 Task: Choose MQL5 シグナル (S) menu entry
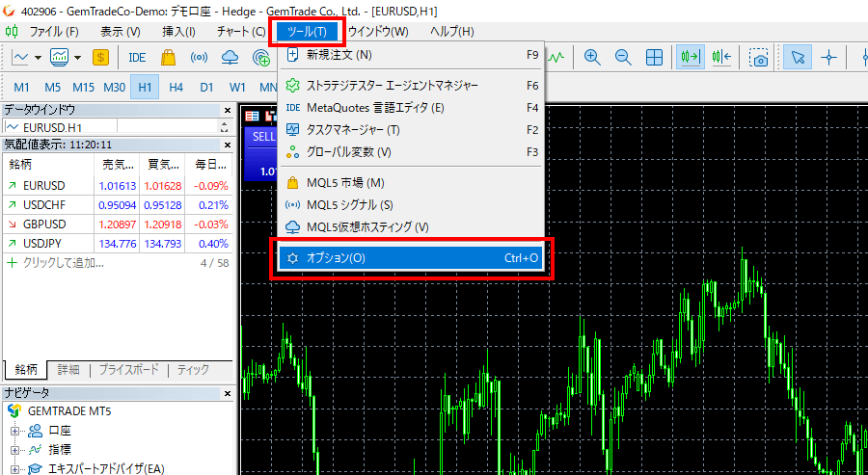tap(411, 205)
